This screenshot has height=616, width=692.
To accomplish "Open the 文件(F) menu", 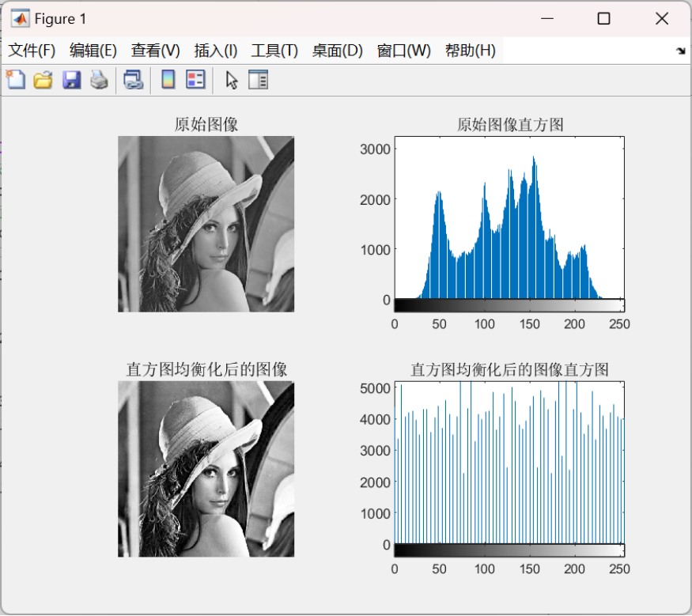I will (32, 51).
